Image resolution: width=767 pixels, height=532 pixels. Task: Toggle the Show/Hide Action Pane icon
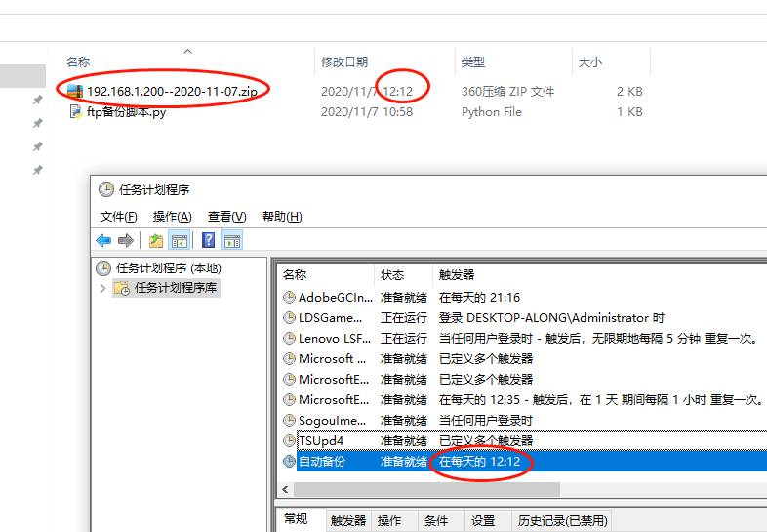[x=232, y=241]
